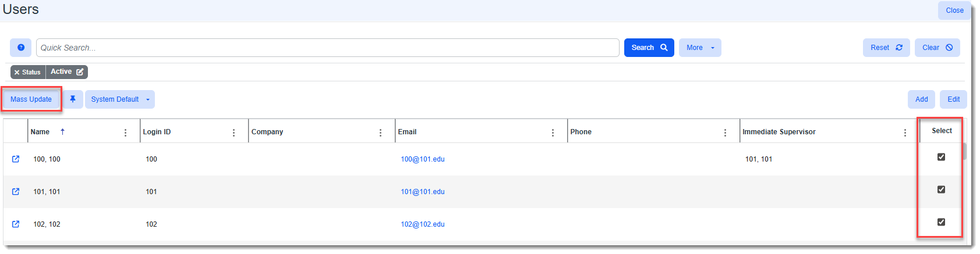Open user record 100, 100 via link icon
This screenshot has height=254, width=980.
(x=16, y=159)
